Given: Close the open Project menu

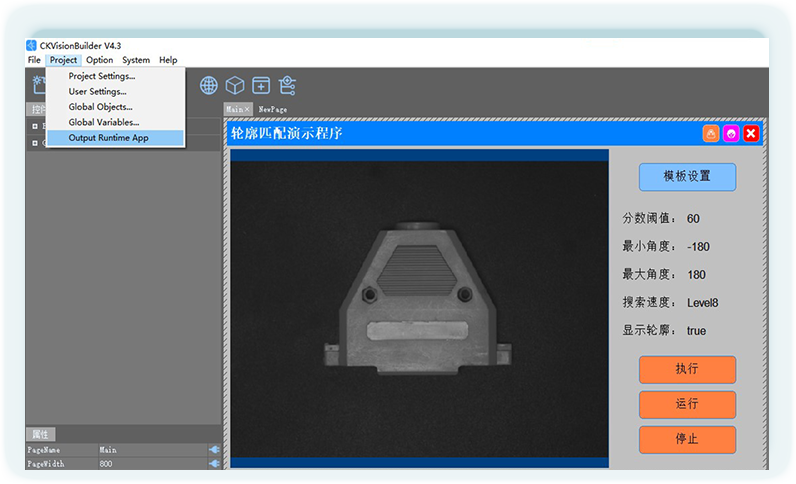Looking at the screenshot, I should [63, 60].
